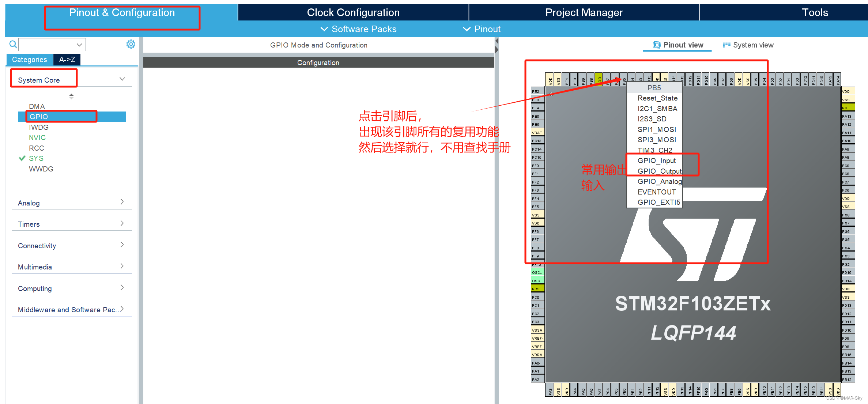
Task: Click the PA13 pin on chip
Action: (x=848, y=116)
